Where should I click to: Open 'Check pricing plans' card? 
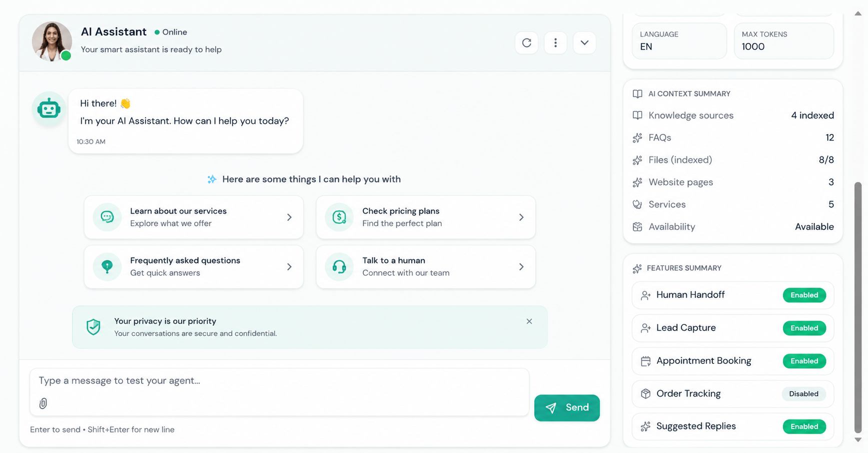pos(426,217)
